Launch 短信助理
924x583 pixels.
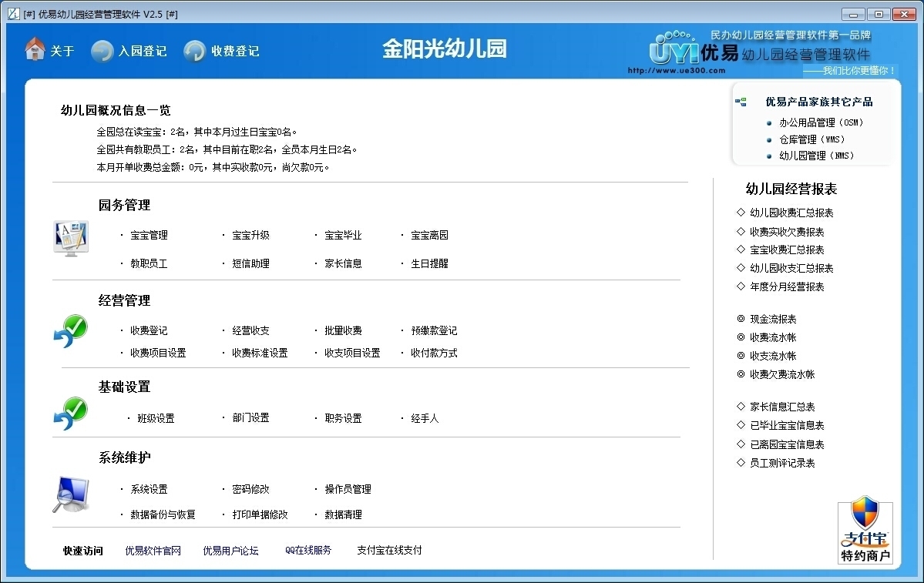click(x=251, y=263)
